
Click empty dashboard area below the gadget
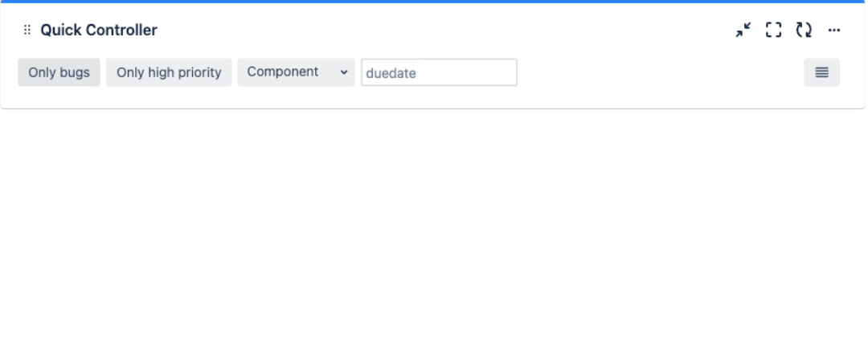[434, 233]
